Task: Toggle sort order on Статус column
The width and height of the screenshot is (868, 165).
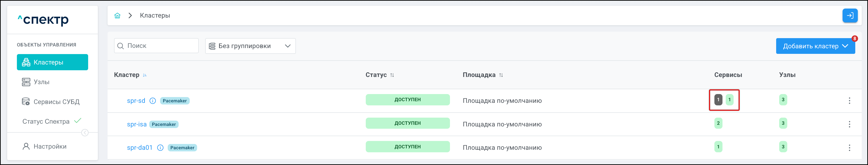Action: tap(392, 75)
